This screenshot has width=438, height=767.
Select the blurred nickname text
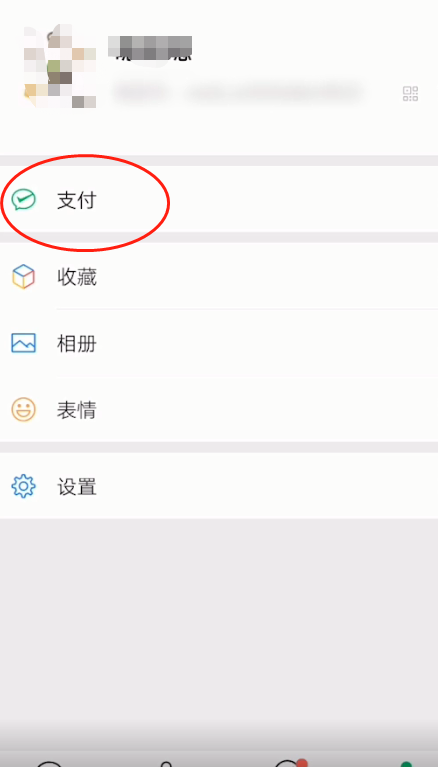(151, 48)
